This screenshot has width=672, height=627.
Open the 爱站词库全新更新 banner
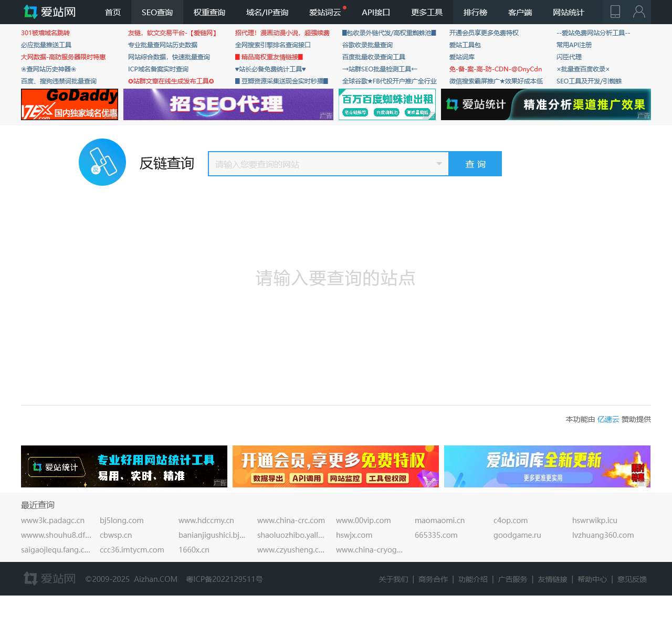point(547,466)
